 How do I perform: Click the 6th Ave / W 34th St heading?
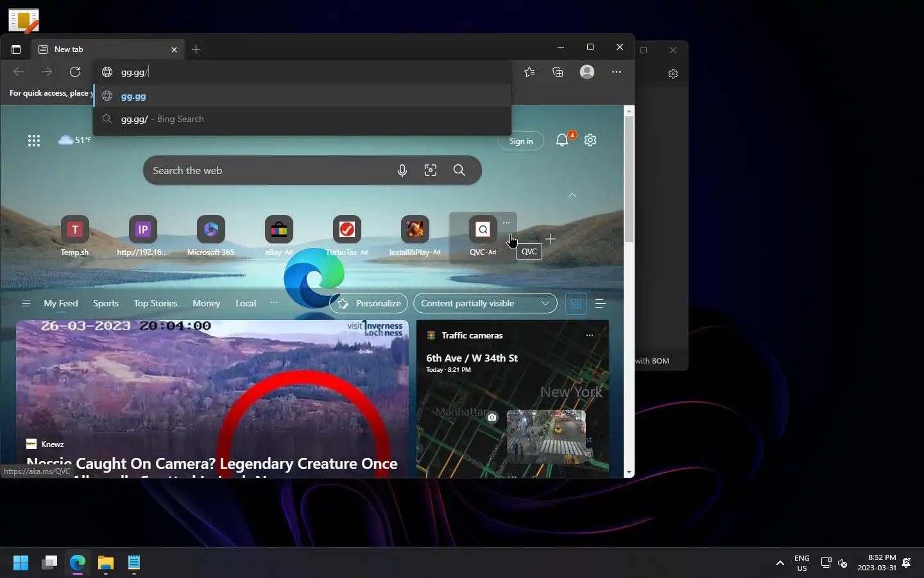(472, 358)
